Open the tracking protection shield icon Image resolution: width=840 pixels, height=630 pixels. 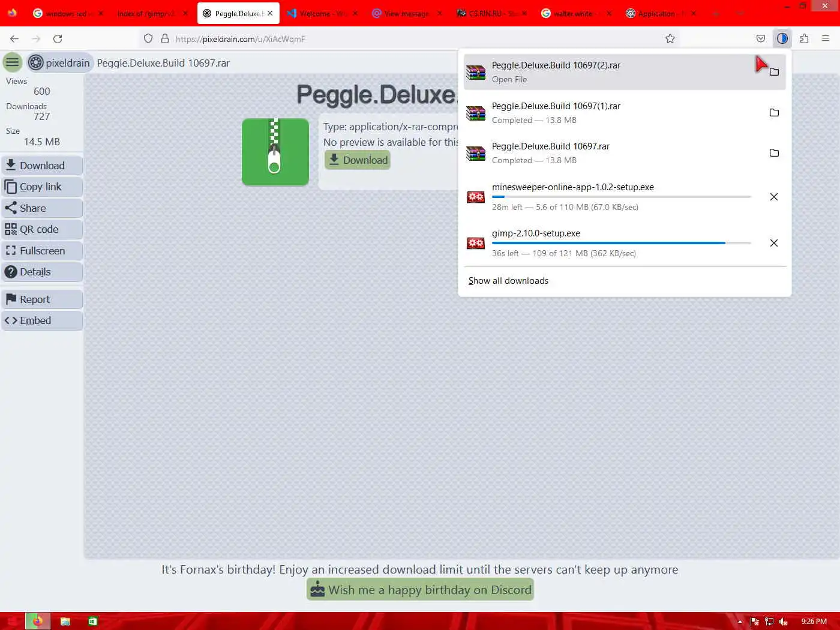pos(148,38)
